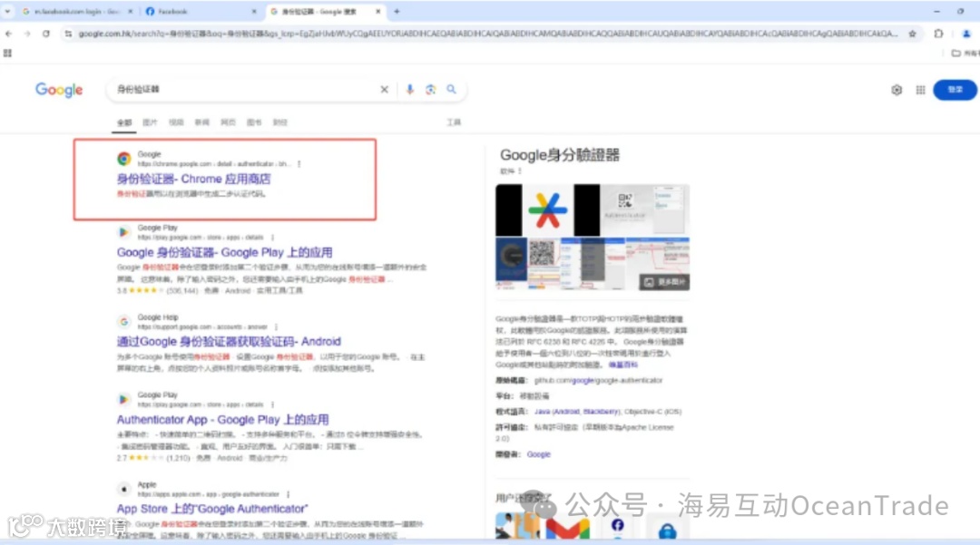Select the 全部 (All) results tab
Screen dimensions: 980x545
point(124,123)
